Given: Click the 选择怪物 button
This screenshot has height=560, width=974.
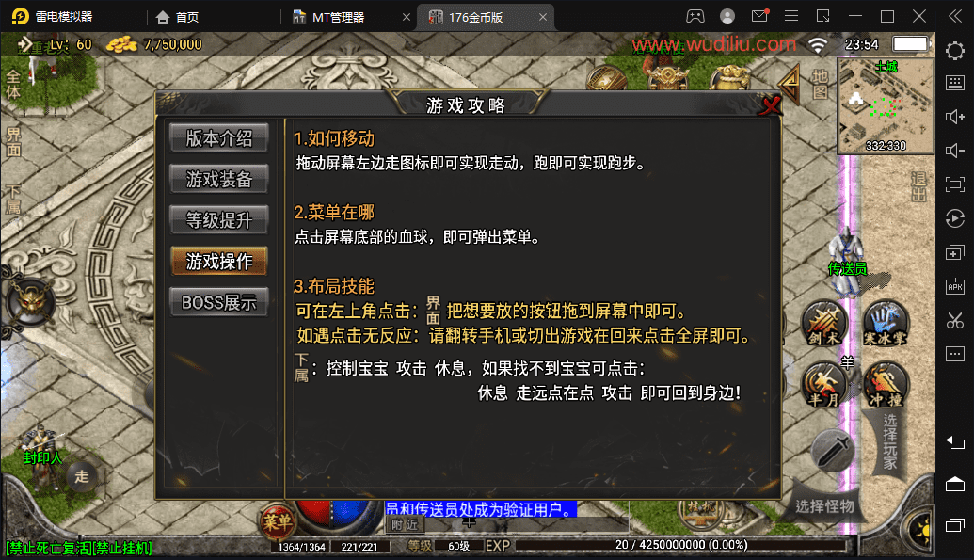Looking at the screenshot, I should 824,506.
